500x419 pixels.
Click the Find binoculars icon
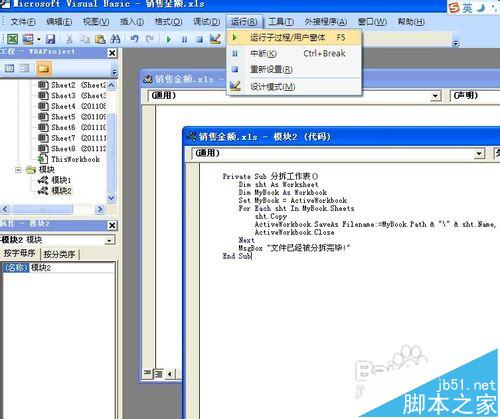(115, 39)
